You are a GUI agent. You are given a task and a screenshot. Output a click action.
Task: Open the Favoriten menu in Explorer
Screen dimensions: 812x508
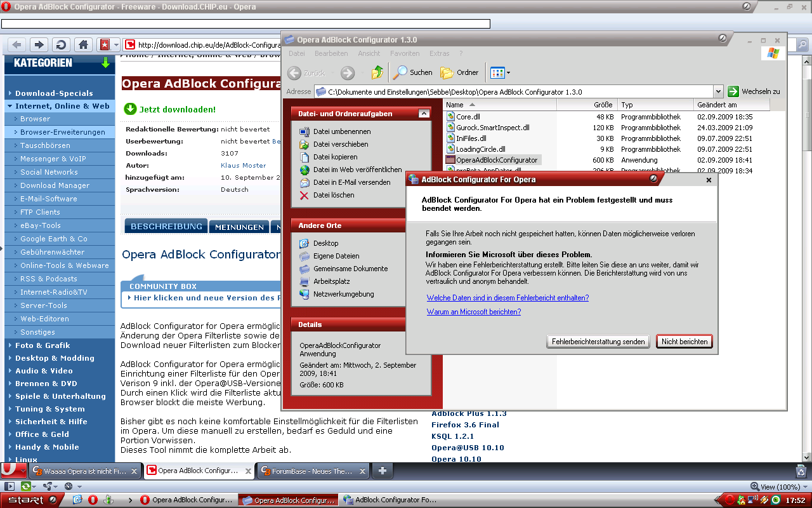tap(405, 54)
